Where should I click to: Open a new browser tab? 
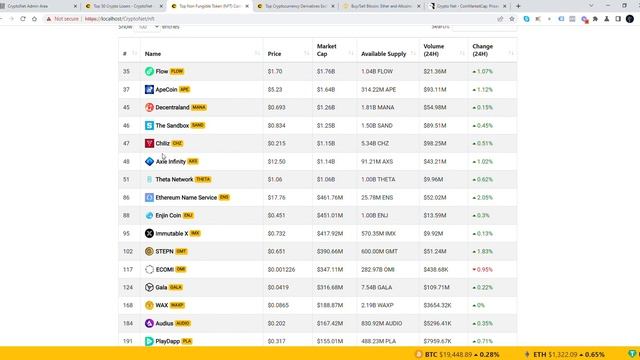pyautogui.click(x=518, y=6)
